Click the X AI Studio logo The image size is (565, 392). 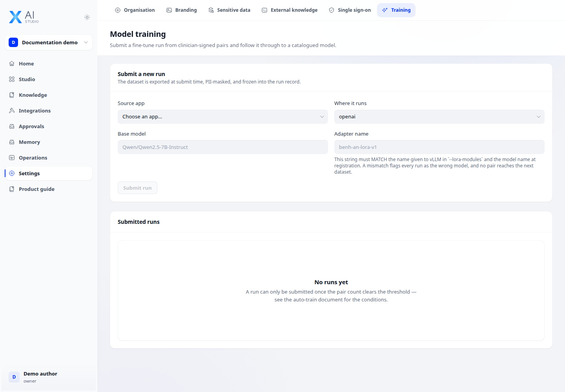pos(24,17)
